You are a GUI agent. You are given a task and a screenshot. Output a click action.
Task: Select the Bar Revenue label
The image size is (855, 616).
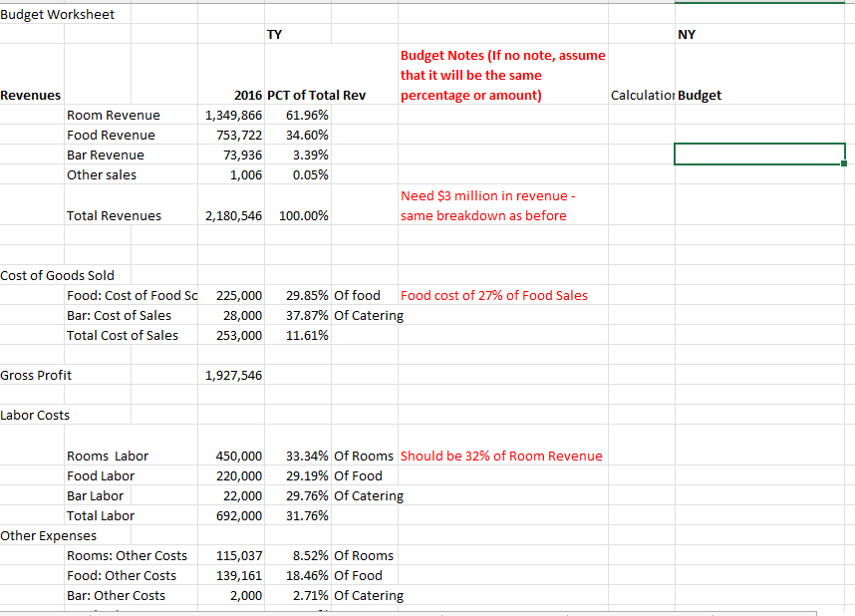pos(107,154)
